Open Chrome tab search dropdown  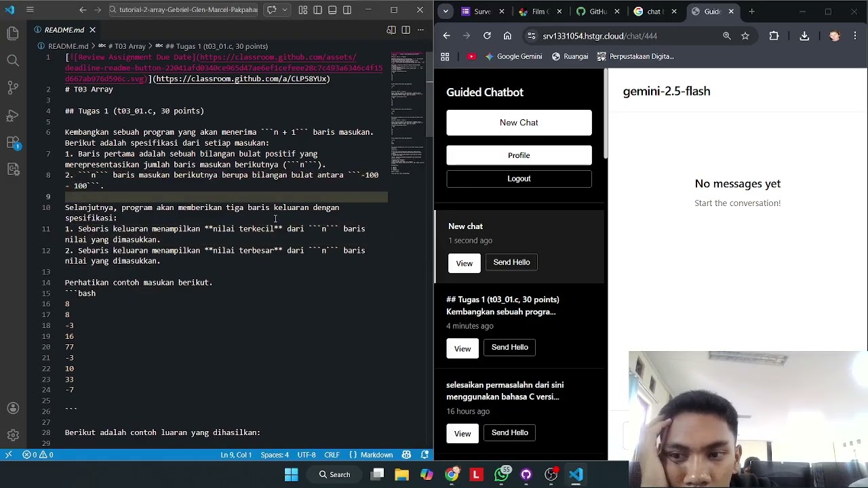446,12
